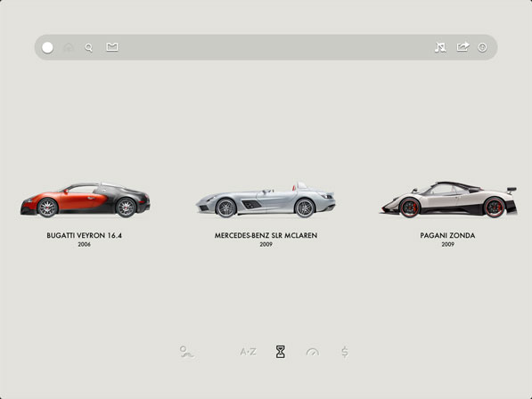
Task: Open the Pagani Zonda car image
Action: point(448,199)
